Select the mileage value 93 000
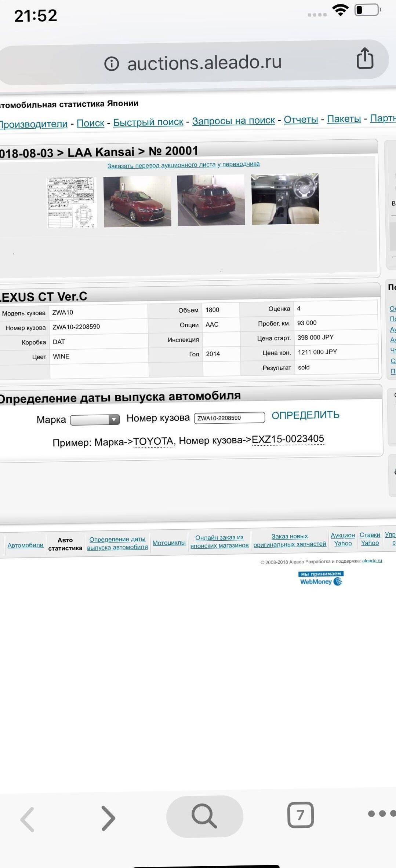This screenshot has height=868, width=396. pyautogui.click(x=307, y=323)
